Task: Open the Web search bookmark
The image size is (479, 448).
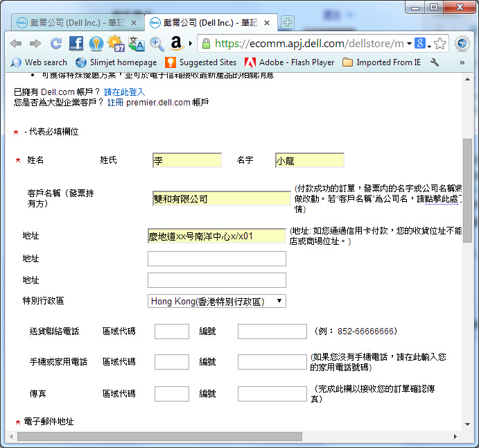Action: coord(39,62)
